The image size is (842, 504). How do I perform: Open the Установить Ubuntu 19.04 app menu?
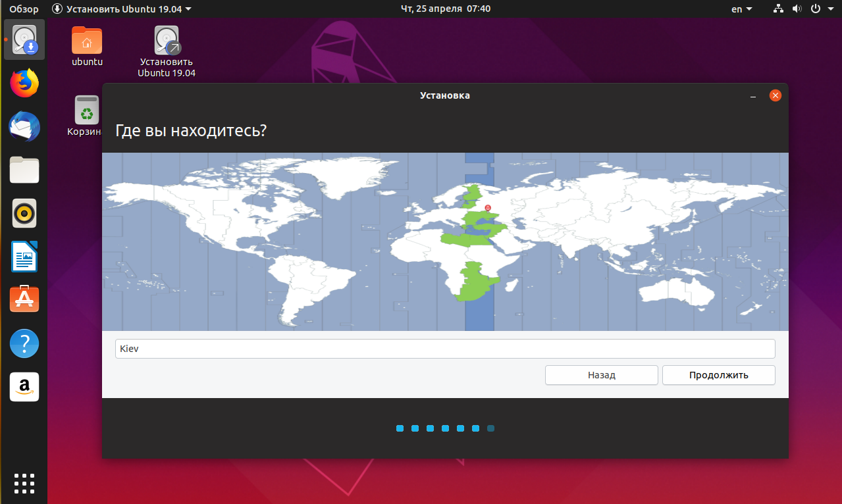pos(122,9)
